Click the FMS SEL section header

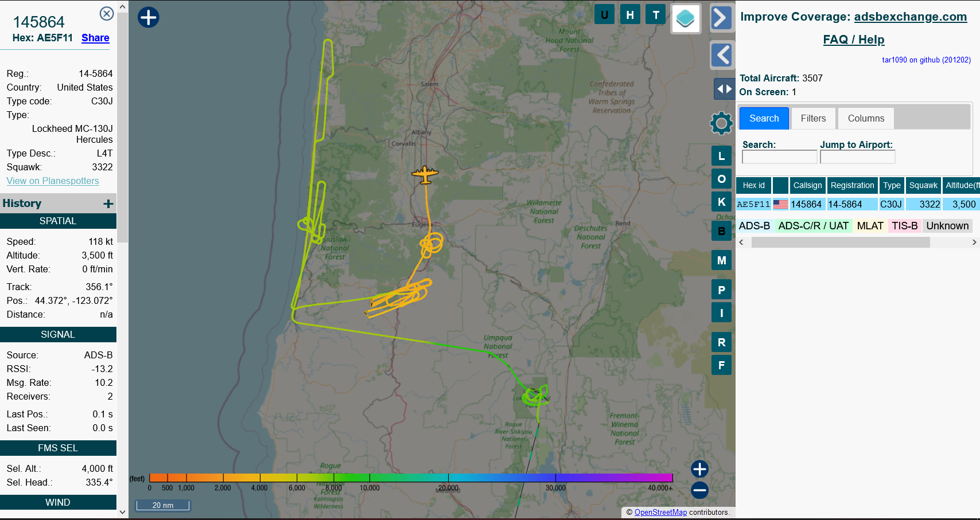pyautogui.click(x=58, y=448)
